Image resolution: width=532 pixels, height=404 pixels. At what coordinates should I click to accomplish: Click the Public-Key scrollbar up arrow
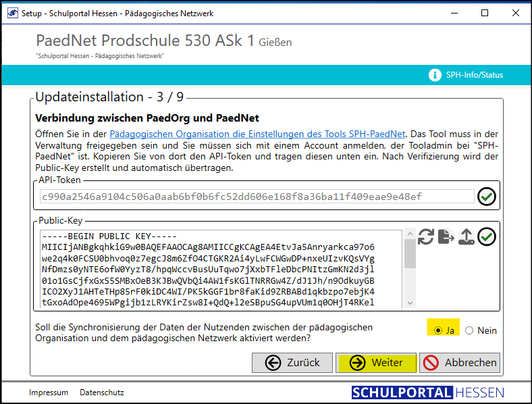click(x=410, y=234)
